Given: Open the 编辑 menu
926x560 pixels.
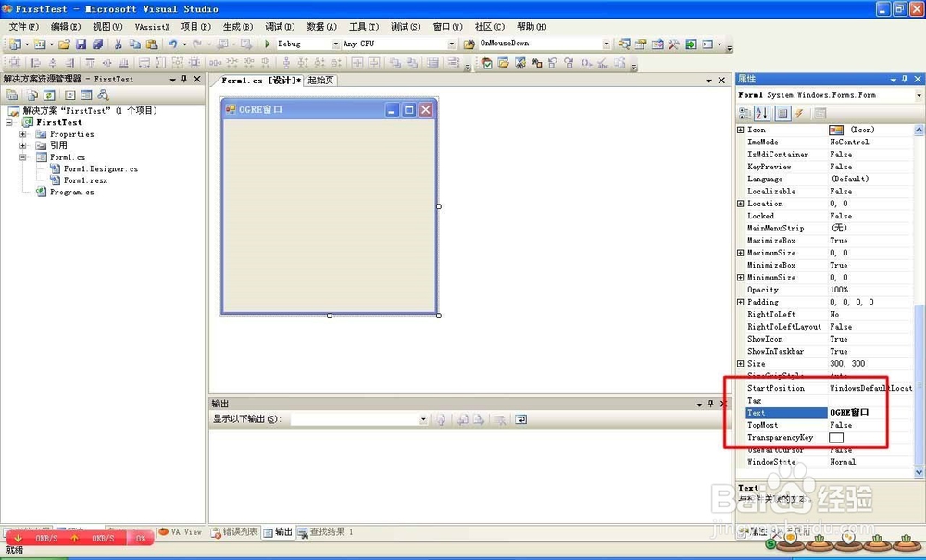Looking at the screenshot, I should (x=66, y=27).
